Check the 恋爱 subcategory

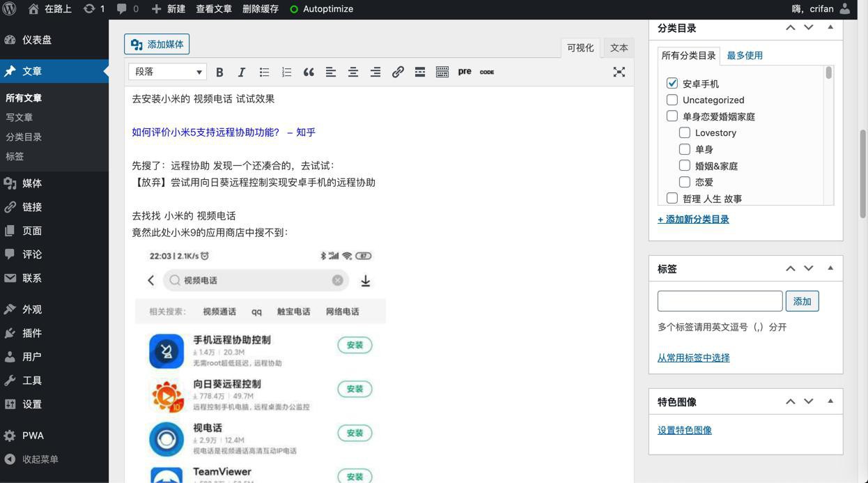pyautogui.click(x=685, y=181)
